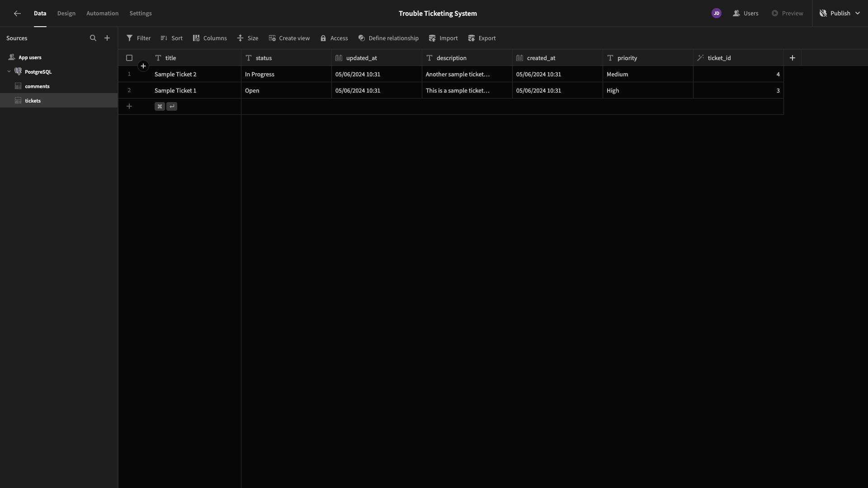Click the ticket_id column header
868x488 pixels.
pos(738,58)
